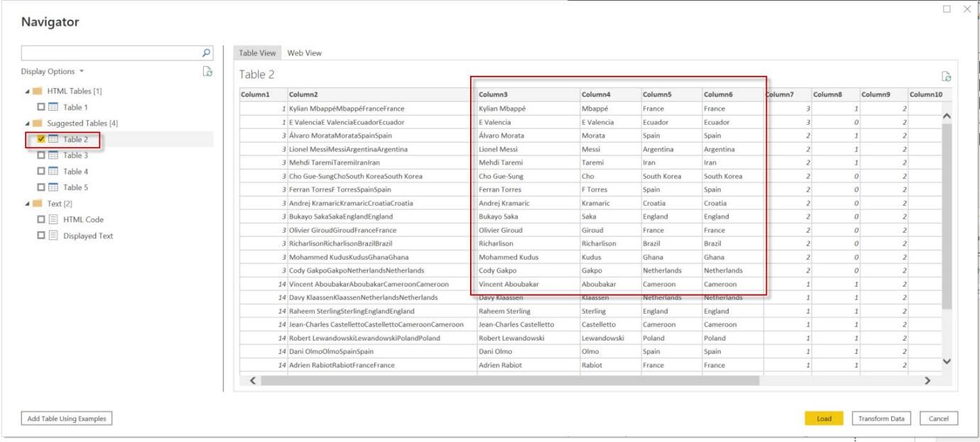
Task: Switch to the Table View tab
Action: tap(257, 53)
